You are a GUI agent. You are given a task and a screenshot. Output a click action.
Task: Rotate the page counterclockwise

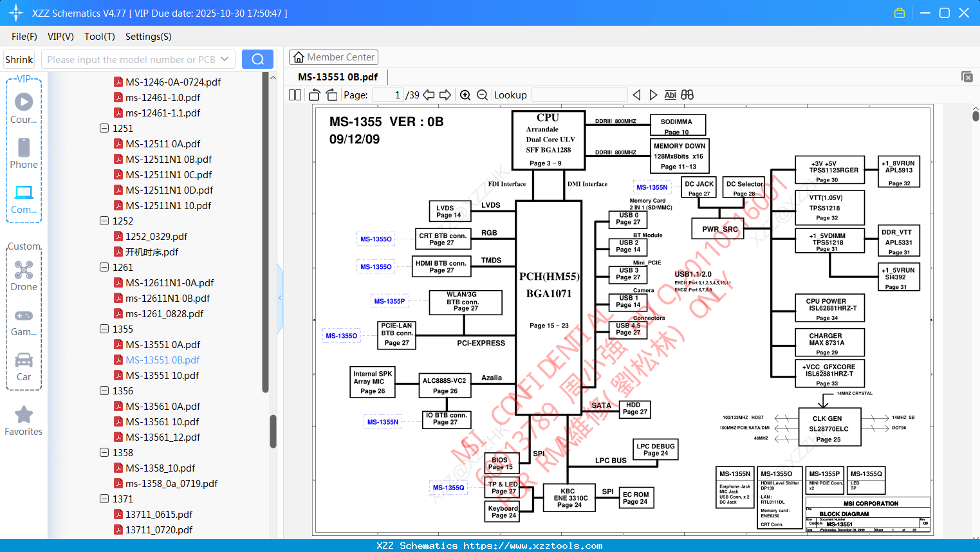pyautogui.click(x=315, y=95)
